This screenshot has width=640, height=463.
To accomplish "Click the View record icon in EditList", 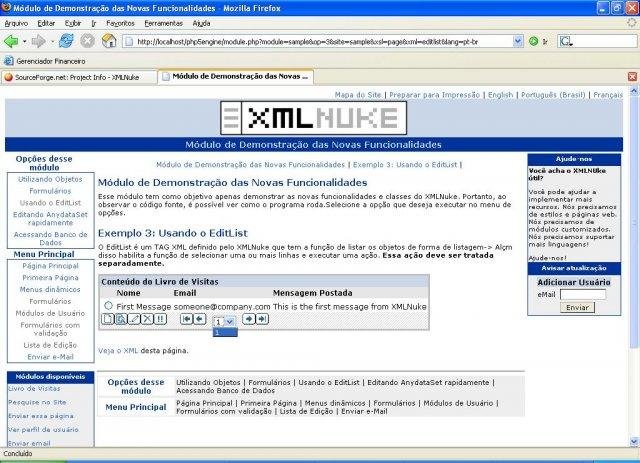I will (121, 319).
